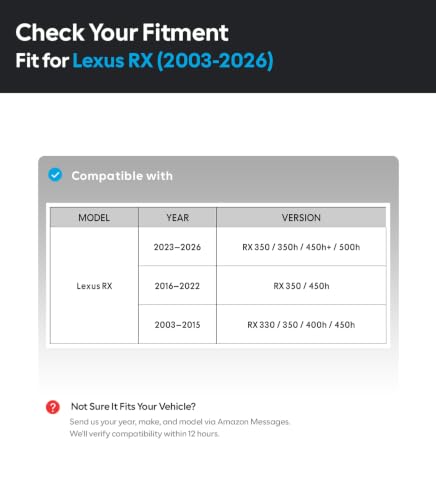
Task: Click the 2023–2026 year cell
Action: click(x=177, y=247)
